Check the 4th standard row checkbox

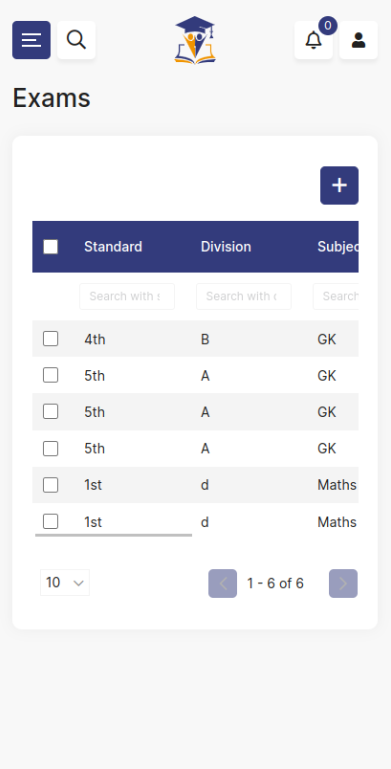[x=51, y=338]
